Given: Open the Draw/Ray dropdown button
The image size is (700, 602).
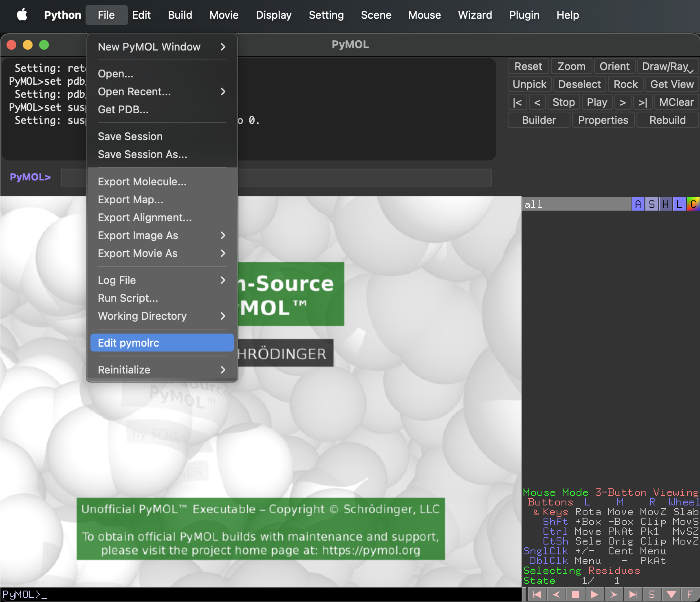Looking at the screenshot, I should click(x=668, y=66).
